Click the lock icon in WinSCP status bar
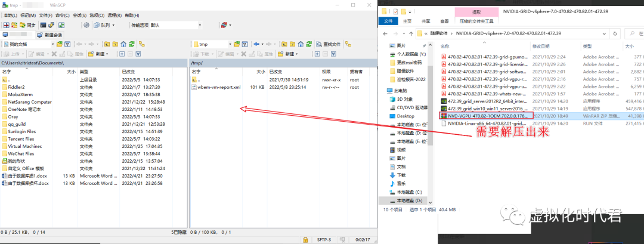 click(x=305, y=239)
